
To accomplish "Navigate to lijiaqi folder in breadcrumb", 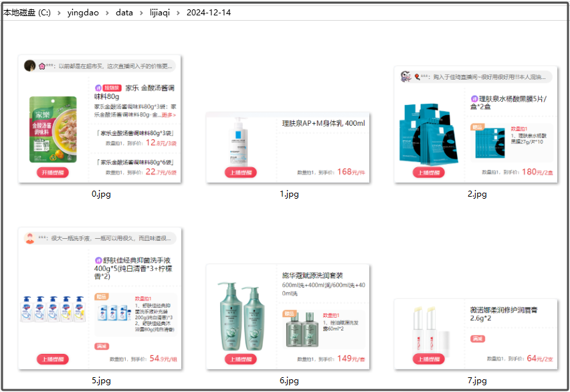I will tap(160, 12).
